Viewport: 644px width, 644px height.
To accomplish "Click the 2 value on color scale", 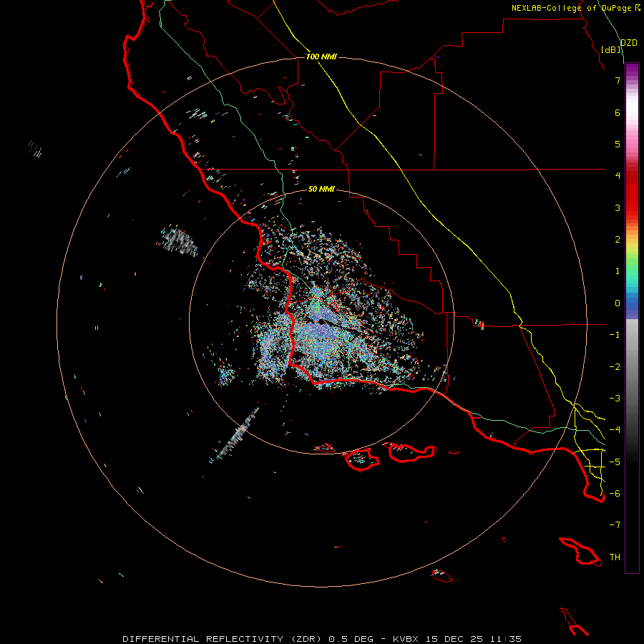I will [618, 240].
